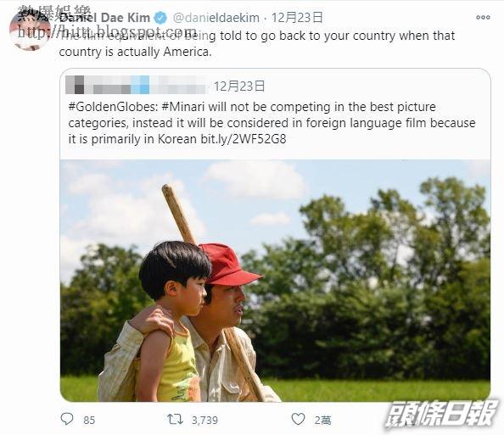Open the #GoldenGlobes hashtag
This screenshot has height=435, width=504.
click(x=113, y=107)
